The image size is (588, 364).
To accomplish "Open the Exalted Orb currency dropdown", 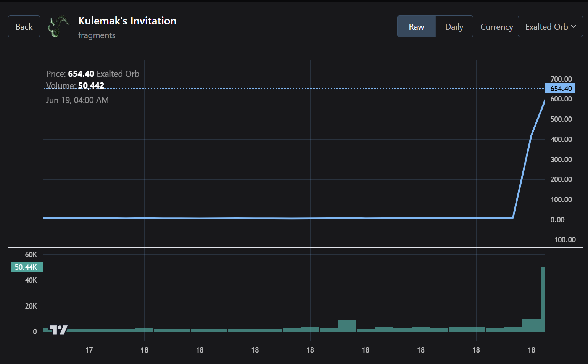I will tap(550, 26).
